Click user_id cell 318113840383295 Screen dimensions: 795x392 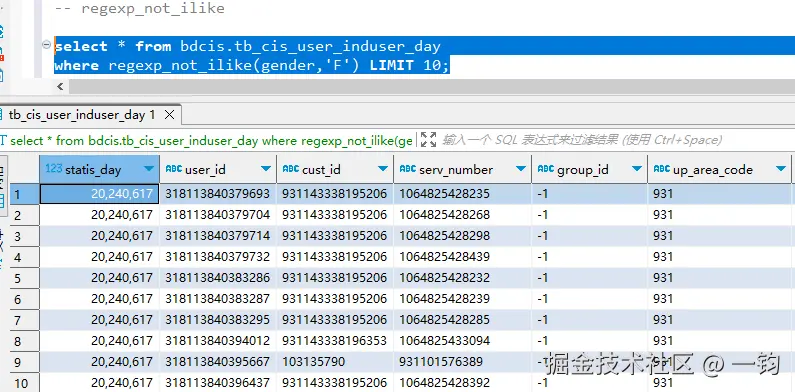pos(218,320)
